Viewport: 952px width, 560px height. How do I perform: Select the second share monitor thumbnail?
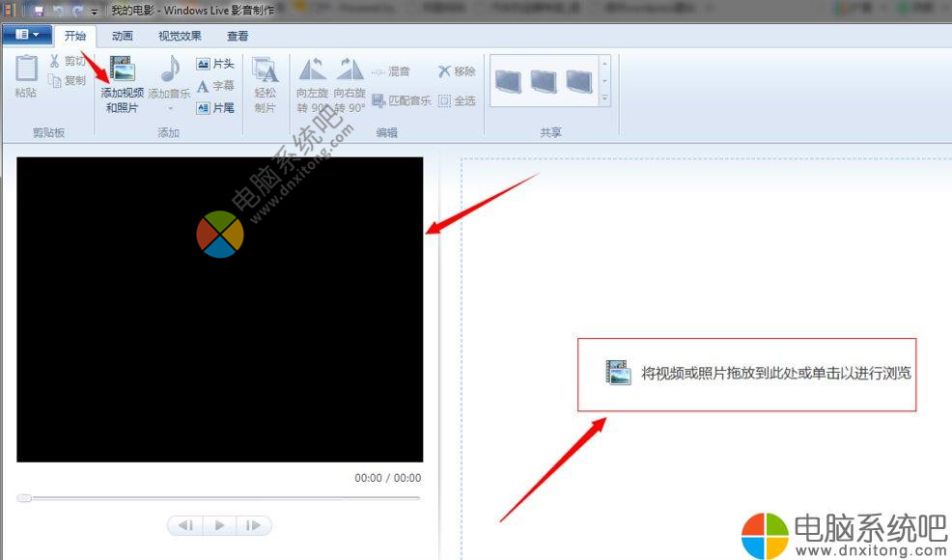click(544, 81)
